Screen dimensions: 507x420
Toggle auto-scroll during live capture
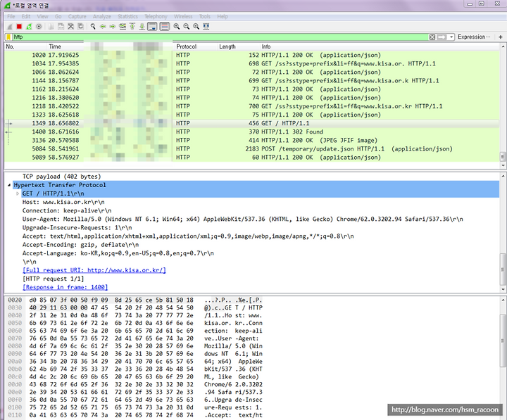coord(152,27)
